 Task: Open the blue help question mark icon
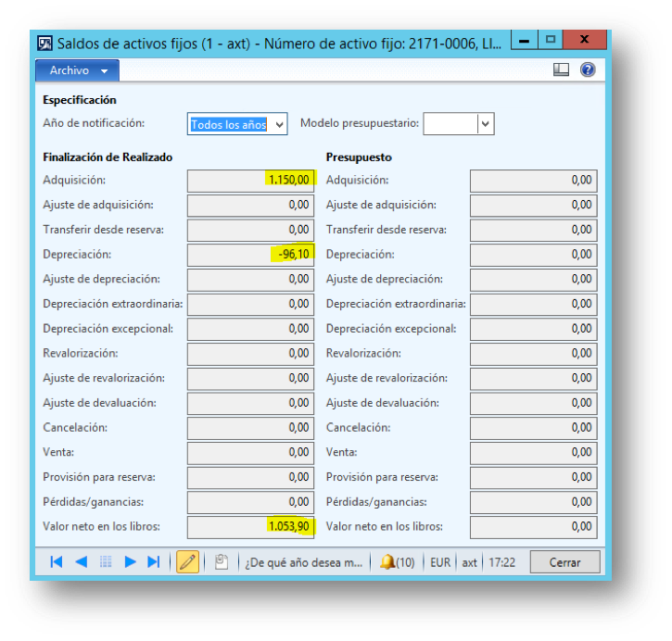(x=588, y=69)
